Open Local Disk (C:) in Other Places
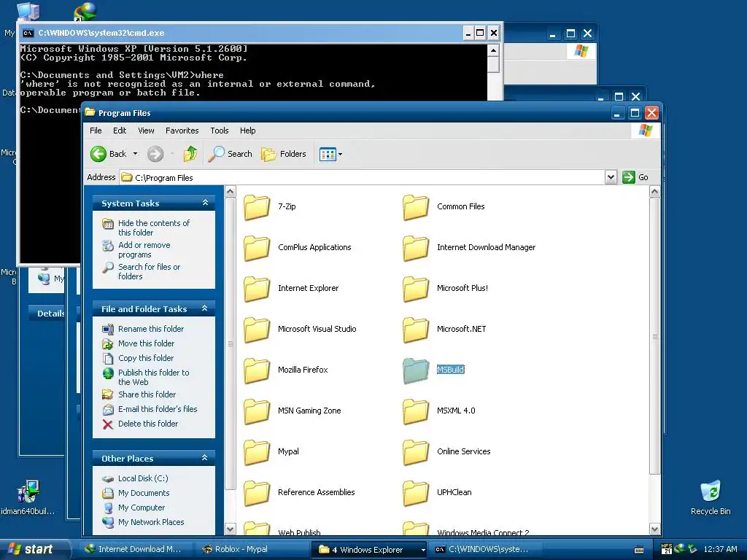This screenshot has height=560, width=747. 143,478
